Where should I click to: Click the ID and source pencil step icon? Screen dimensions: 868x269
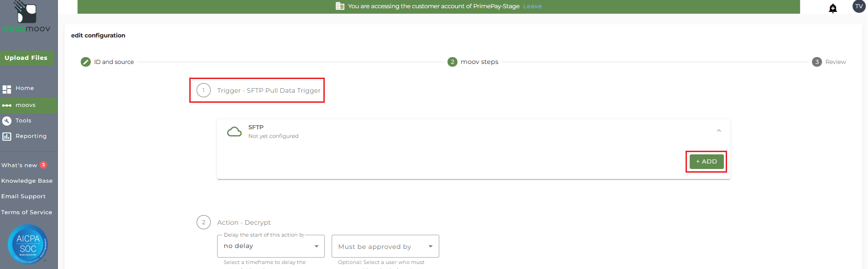click(86, 62)
